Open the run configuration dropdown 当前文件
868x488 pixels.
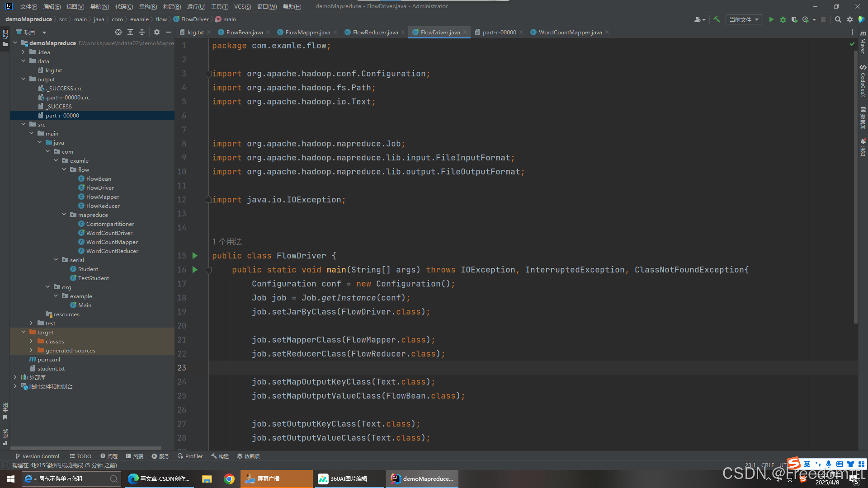pyautogui.click(x=744, y=19)
